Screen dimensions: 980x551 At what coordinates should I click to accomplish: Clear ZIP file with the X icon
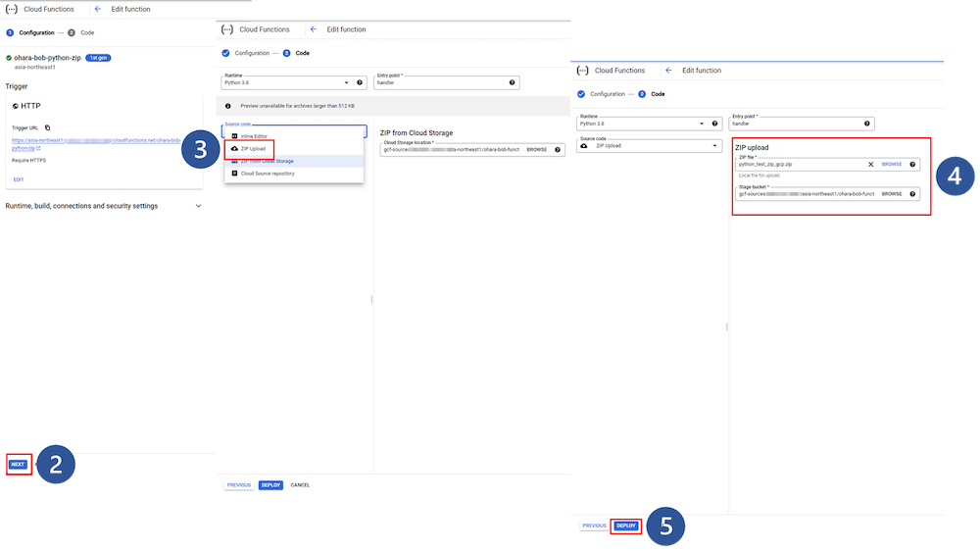tap(870, 165)
